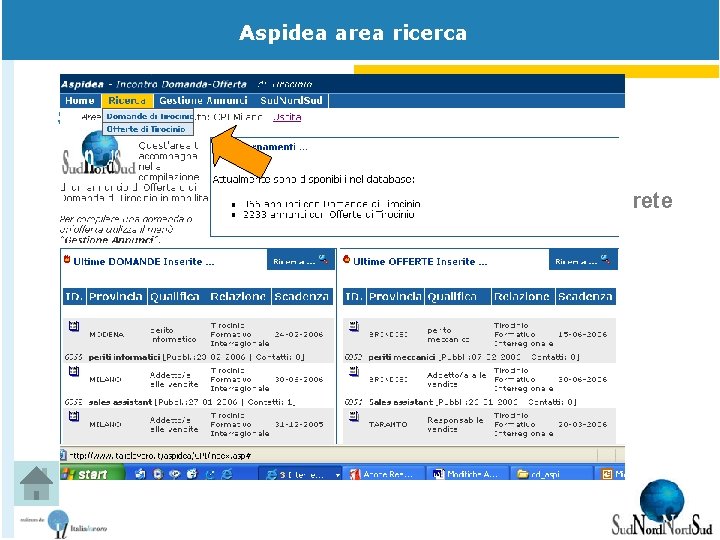Switch to Modifiche Word taskbar window
The width and height of the screenshot is (720, 540).
[x=468, y=474]
